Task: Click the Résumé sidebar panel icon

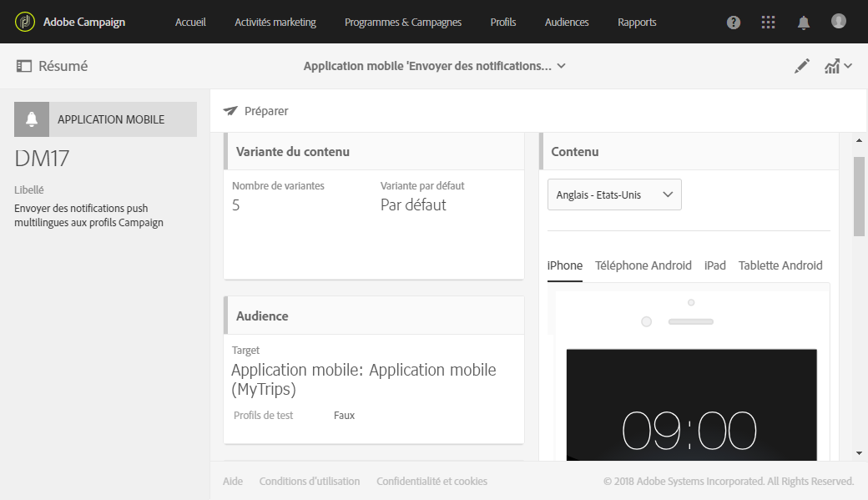Action: point(24,66)
